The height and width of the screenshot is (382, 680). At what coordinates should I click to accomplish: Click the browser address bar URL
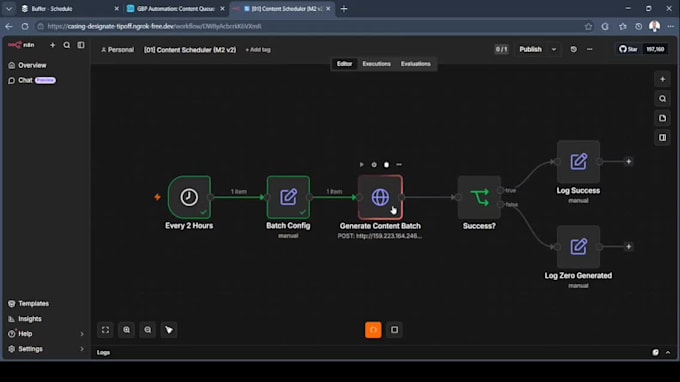point(154,26)
